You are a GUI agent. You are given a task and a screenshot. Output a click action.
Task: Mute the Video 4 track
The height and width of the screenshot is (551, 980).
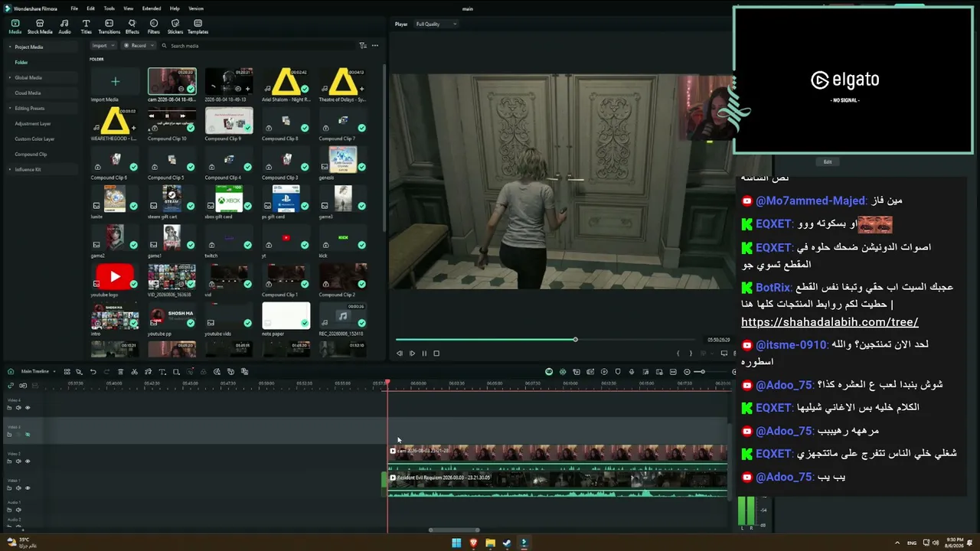coord(18,408)
